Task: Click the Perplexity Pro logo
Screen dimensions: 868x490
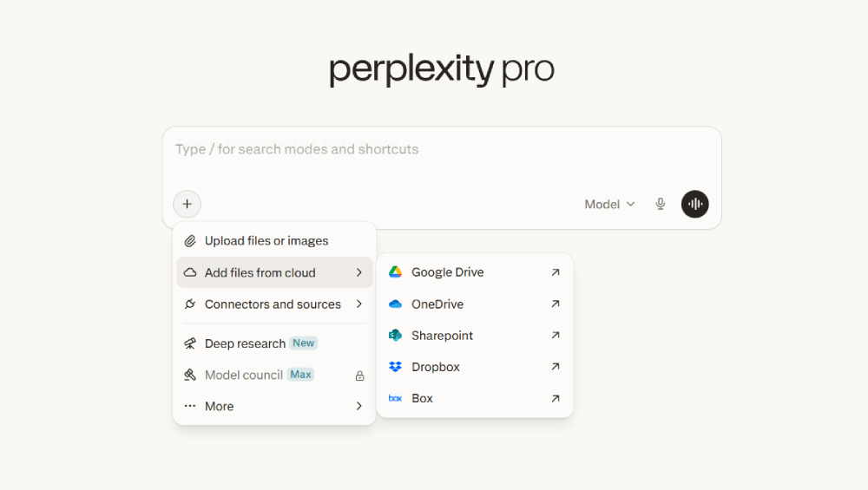Action: click(441, 69)
